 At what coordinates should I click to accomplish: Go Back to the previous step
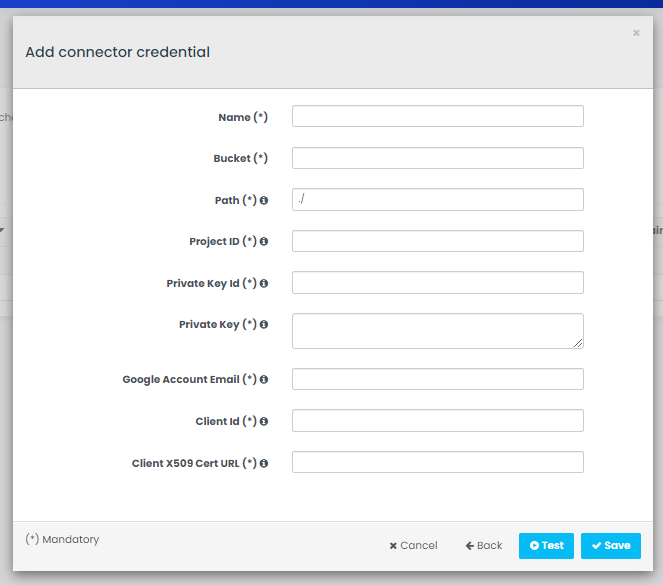point(484,546)
